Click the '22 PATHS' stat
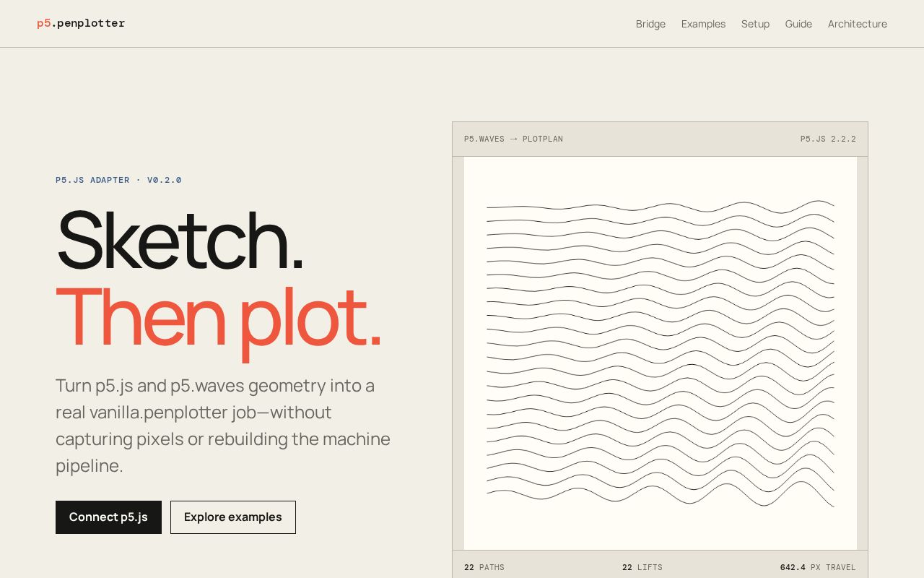 point(484,567)
